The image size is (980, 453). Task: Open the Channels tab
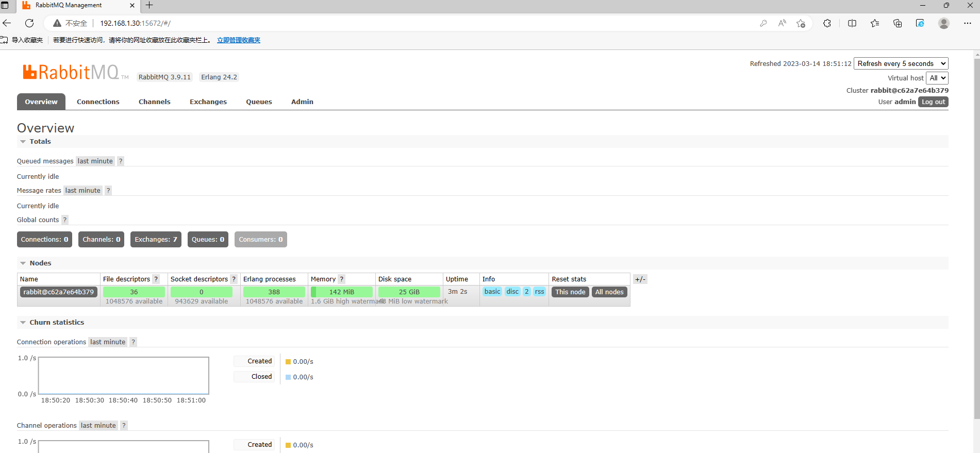click(x=155, y=102)
